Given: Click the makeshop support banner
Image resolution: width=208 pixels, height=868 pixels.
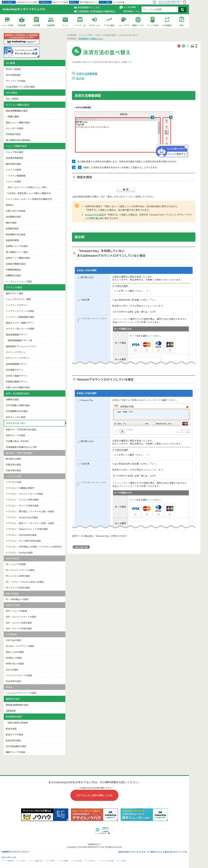Looking at the screenshot, I should click(22, 39).
